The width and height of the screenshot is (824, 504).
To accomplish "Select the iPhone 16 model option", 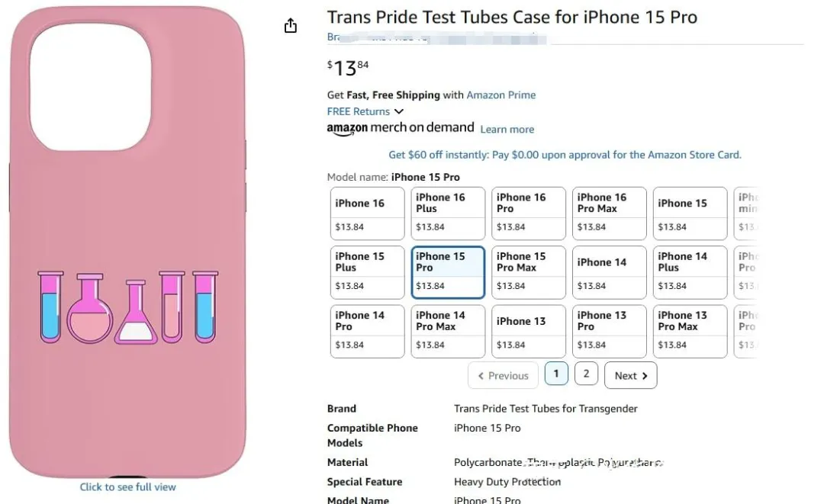I will point(369,213).
